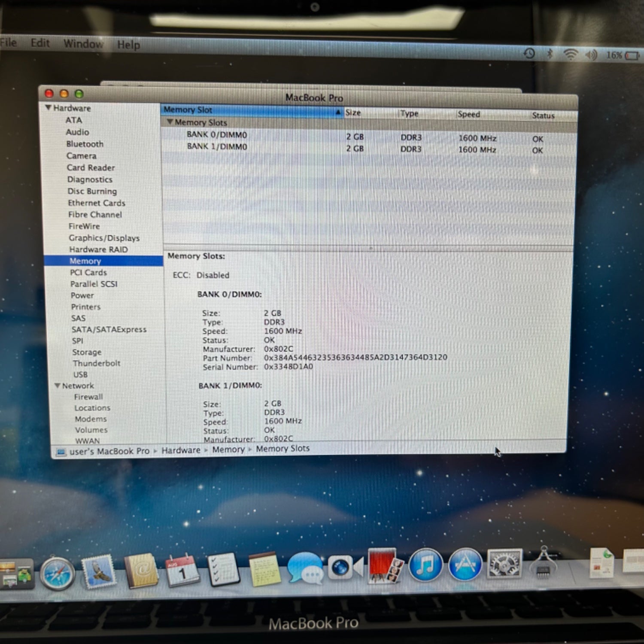This screenshot has width=644, height=644.
Task: Open FaceTime camera icon in the Dock
Action: pyautogui.click(x=346, y=567)
